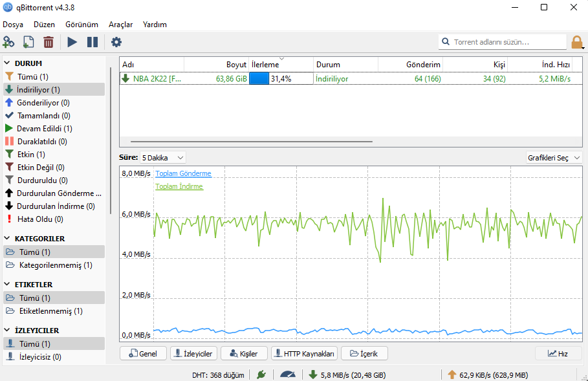Select Tümü (1) under İZLEYİCİLER
The image size is (588, 381).
[54, 344]
